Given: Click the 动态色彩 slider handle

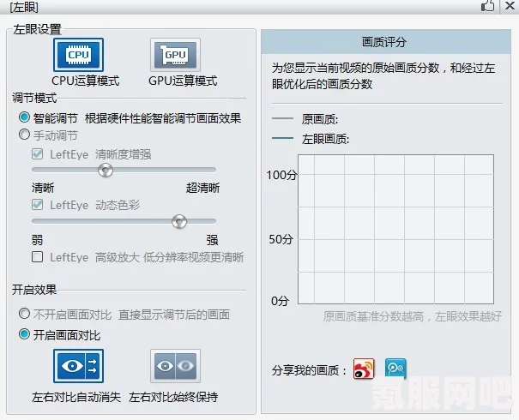Looking at the screenshot, I should pos(179,221).
